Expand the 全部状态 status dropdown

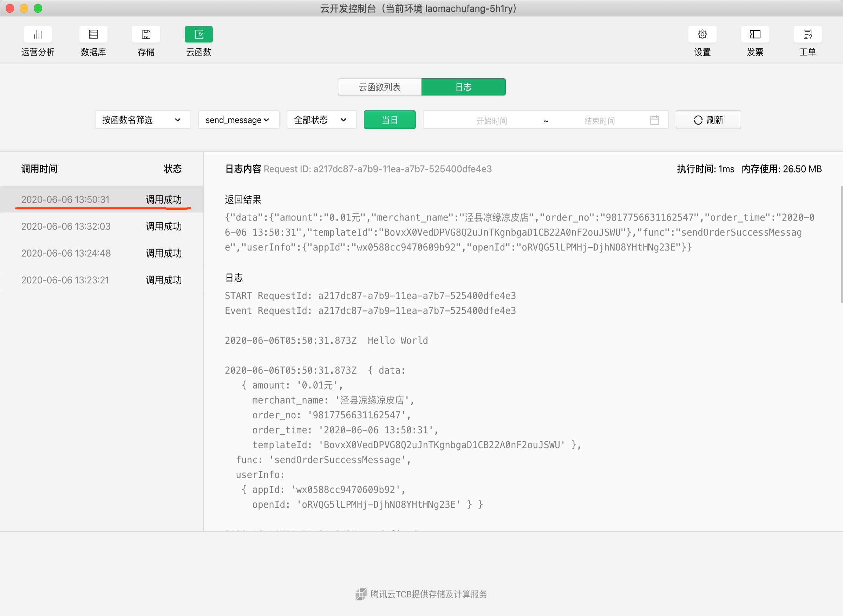pos(321,120)
